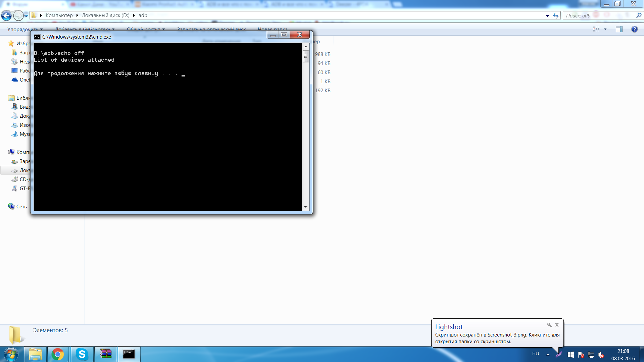This screenshot has height=362, width=644.
Task: Select the Рабочий стол icon in sidebar
Action: point(14,71)
